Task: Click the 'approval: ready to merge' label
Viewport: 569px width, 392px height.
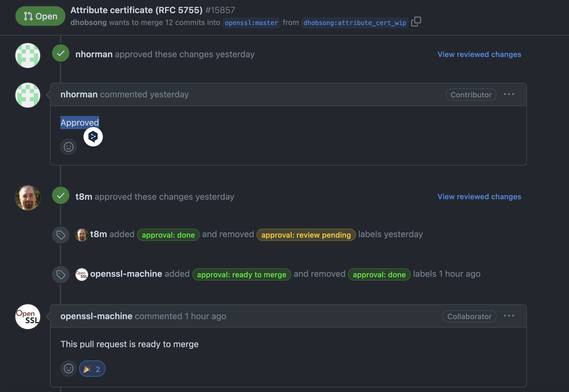Action: tap(241, 274)
